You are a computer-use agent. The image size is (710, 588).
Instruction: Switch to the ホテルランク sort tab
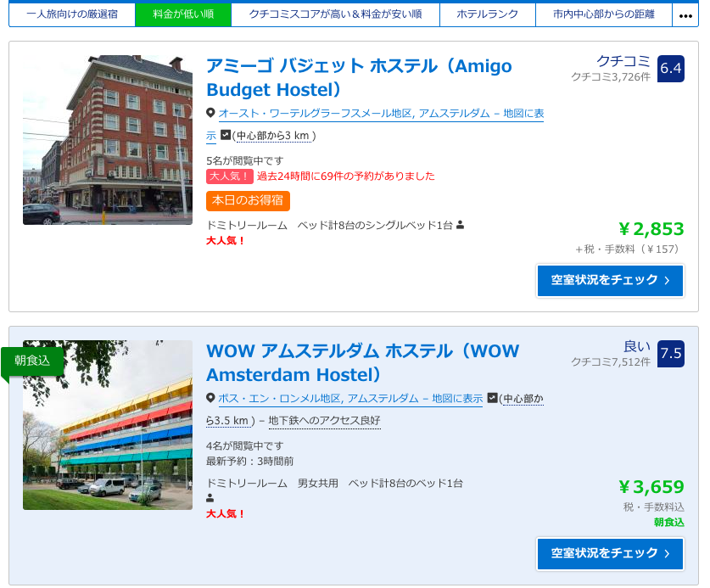(x=488, y=14)
